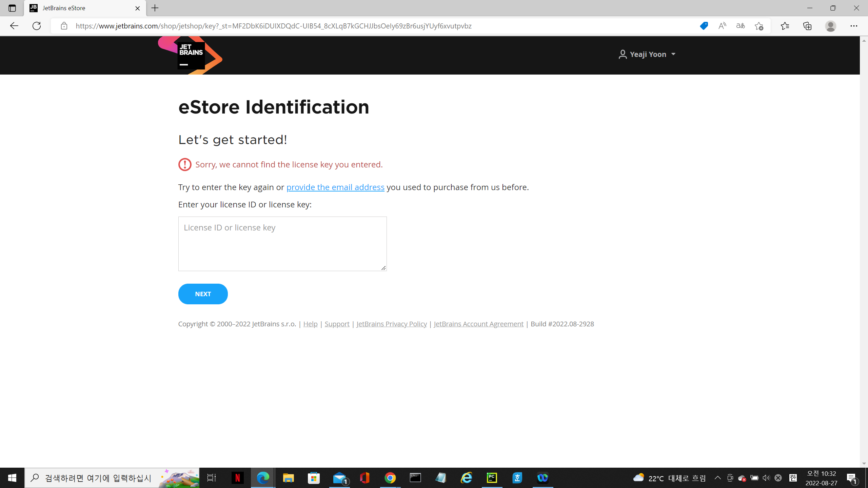Refresh the JetBrains eStore page
The image size is (868, 488).
pyautogui.click(x=37, y=26)
